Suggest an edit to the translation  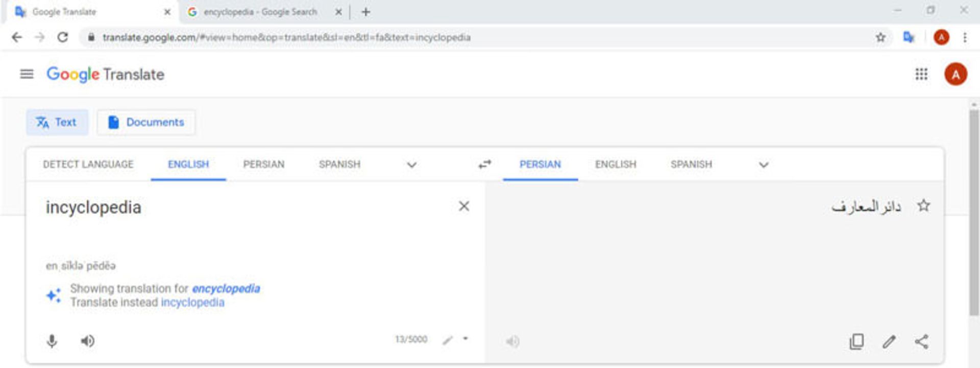[x=889, y=341]
